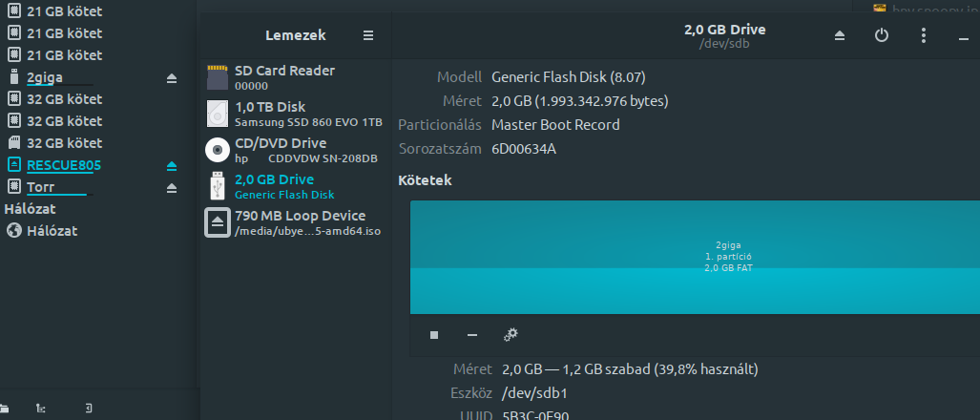This screenshot has height=420, width=980.
Task: Open the RESCUE805 location in sidebar
Action: [x=64, y=166]
